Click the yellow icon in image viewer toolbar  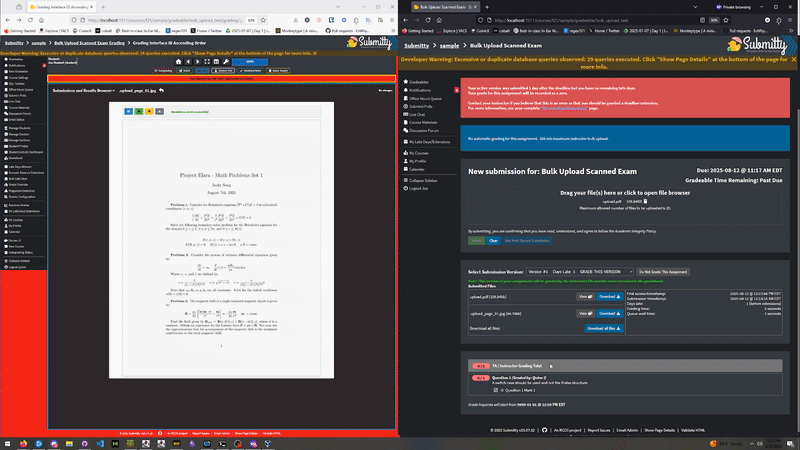[149, 111]
